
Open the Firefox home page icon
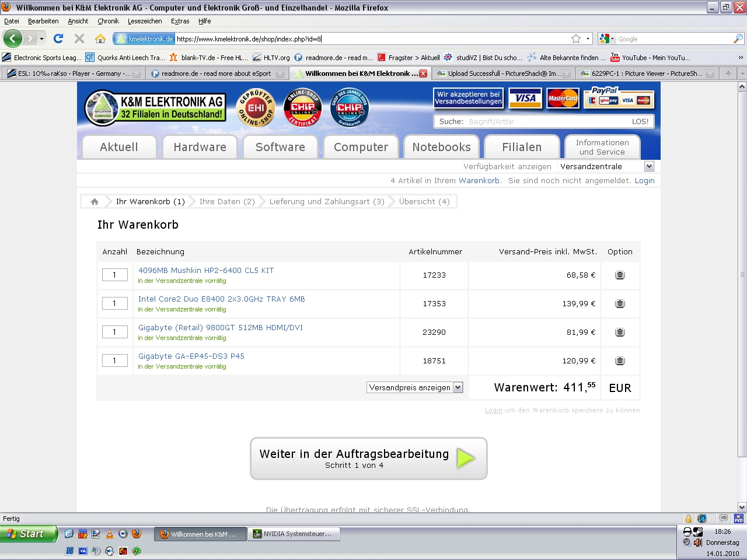pos(100,38)
